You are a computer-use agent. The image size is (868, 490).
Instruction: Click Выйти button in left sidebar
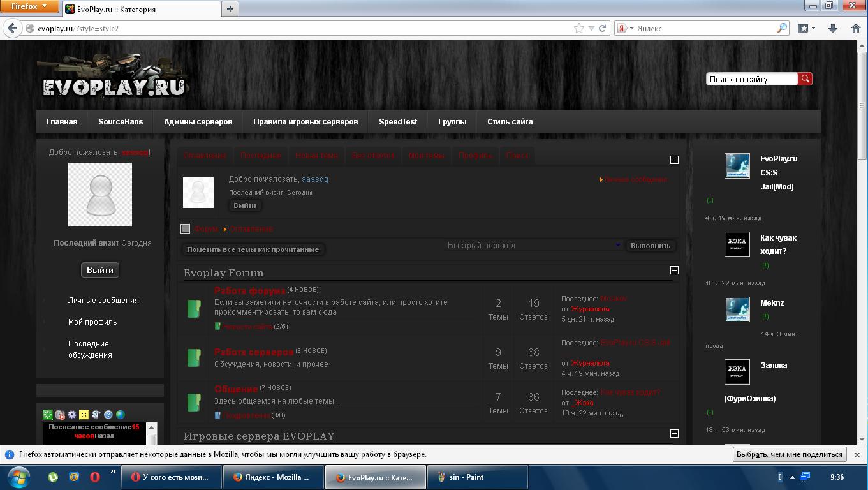(x=100, y=270)
